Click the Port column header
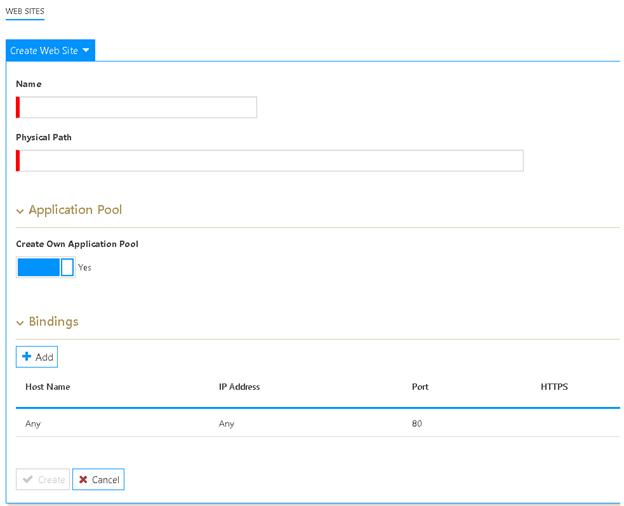The height and width of the screenshot is (506, 624). (420, 387)
